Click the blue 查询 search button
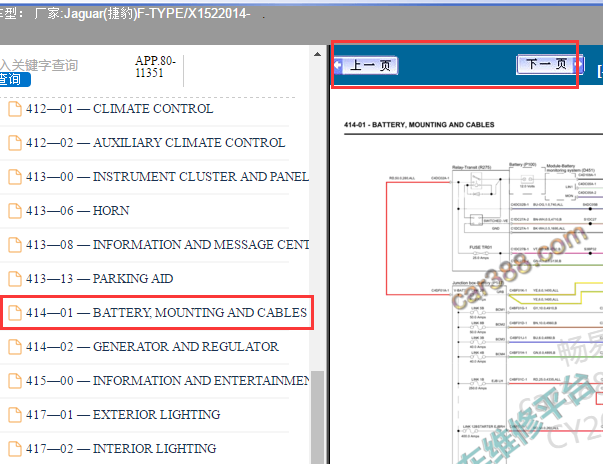603x464 pixels. [x=14, y=79]
